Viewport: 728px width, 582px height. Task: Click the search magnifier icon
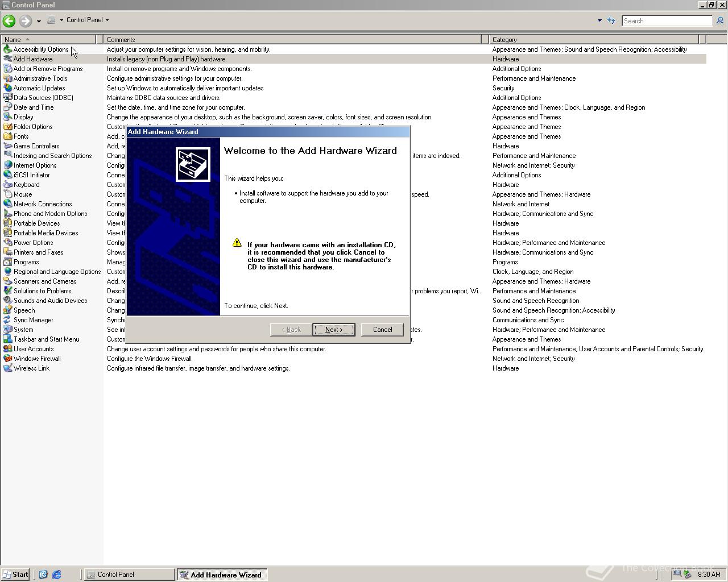719,20
